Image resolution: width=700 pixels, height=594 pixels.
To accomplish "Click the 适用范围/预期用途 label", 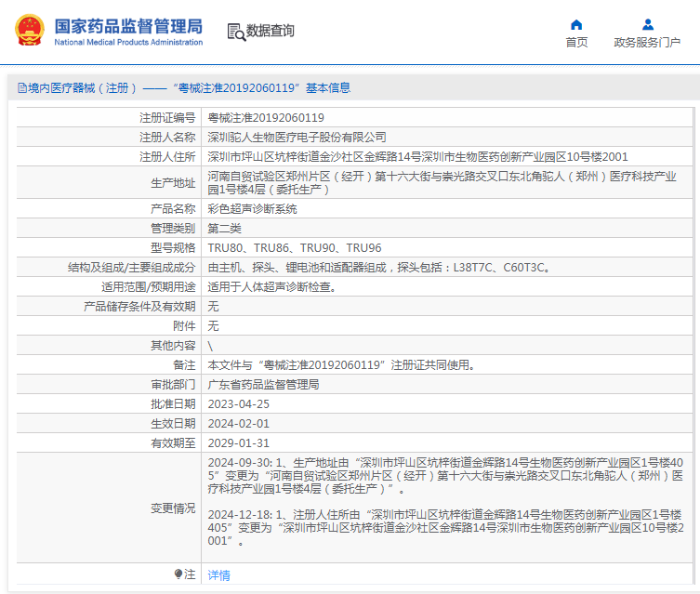I will pyautogui.click(x=149, y=287).
